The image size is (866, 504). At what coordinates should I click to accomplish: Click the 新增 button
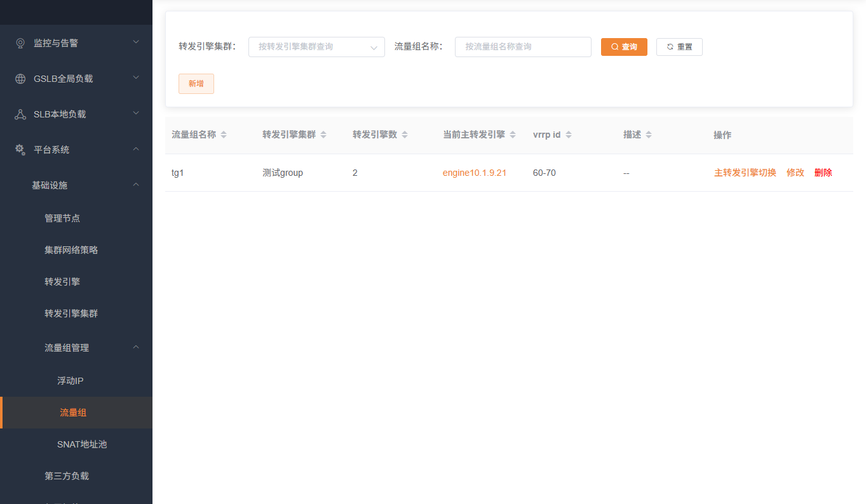coord(196,83)
